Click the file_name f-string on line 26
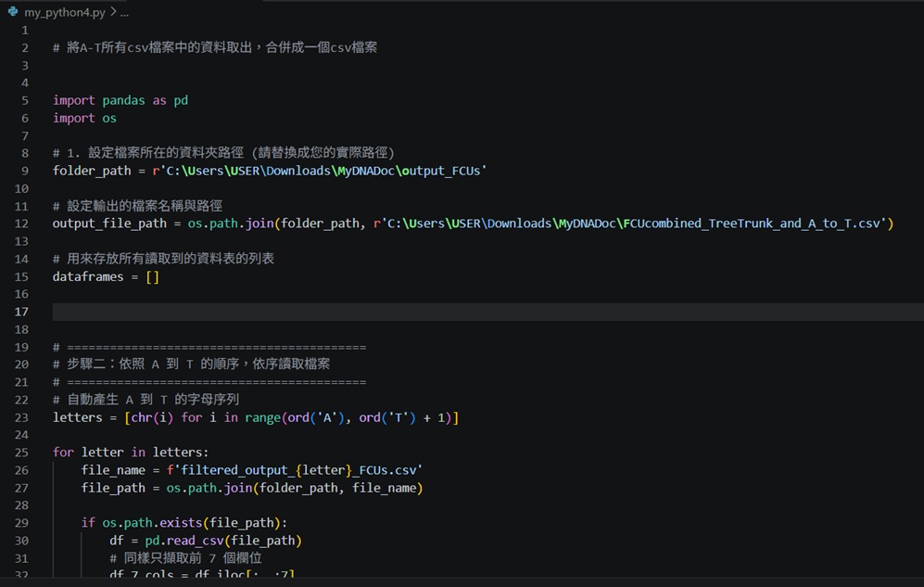The width and height of the screenshot is (924, 587). click(295, 470)
